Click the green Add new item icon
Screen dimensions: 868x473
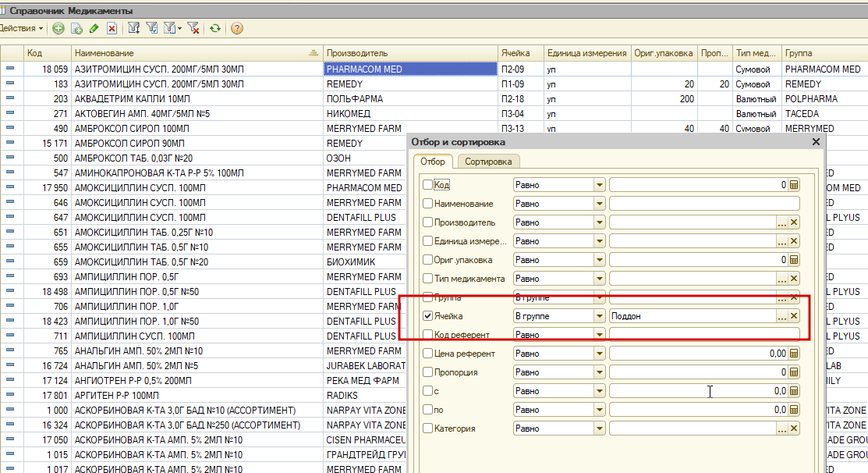pos(58,28)
